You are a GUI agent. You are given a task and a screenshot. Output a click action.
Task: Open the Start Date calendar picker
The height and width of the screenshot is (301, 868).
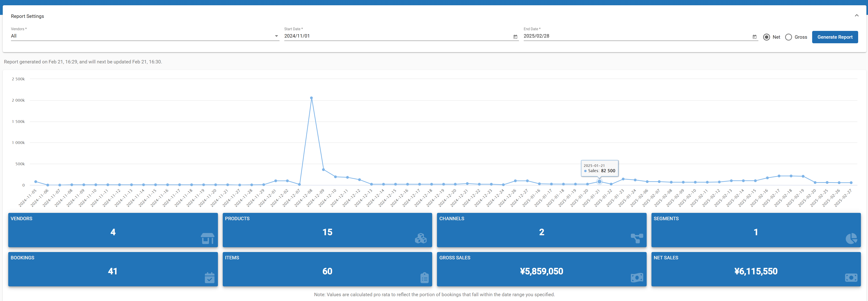pos(515,37)
